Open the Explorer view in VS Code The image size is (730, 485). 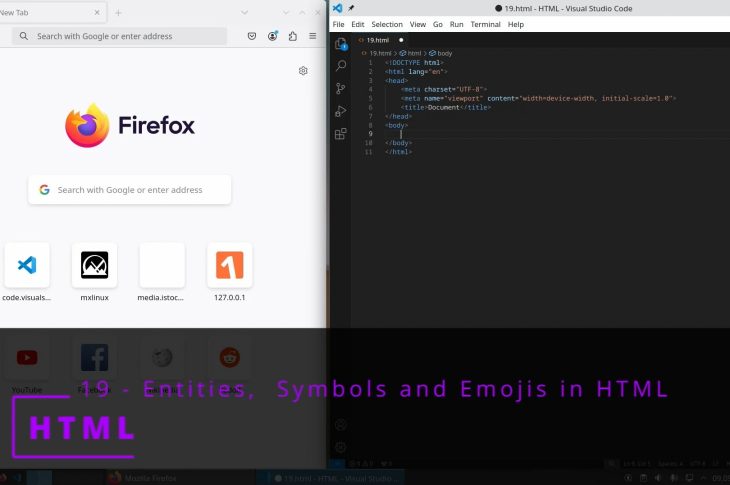(341, 44)
